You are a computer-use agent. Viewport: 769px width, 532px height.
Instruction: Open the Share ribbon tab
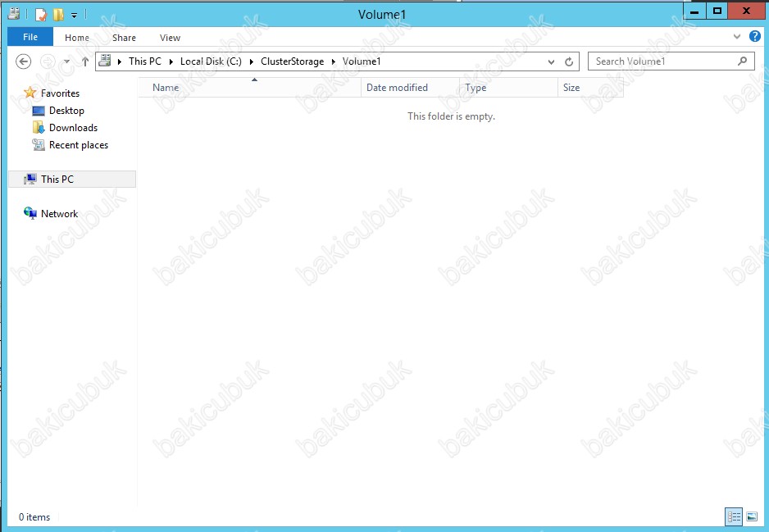[x=124, y=38]
